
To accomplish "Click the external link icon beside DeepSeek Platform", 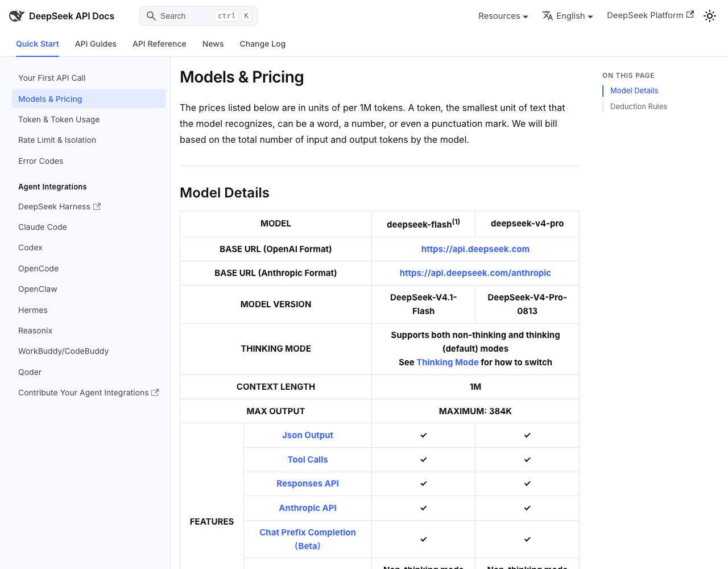I will tap(690, 15).
